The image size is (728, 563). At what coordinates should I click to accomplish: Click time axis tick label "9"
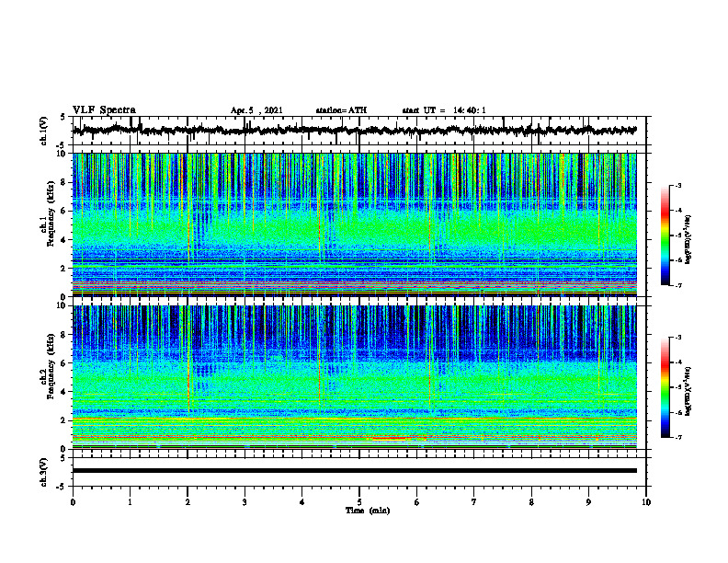point(588,502)
